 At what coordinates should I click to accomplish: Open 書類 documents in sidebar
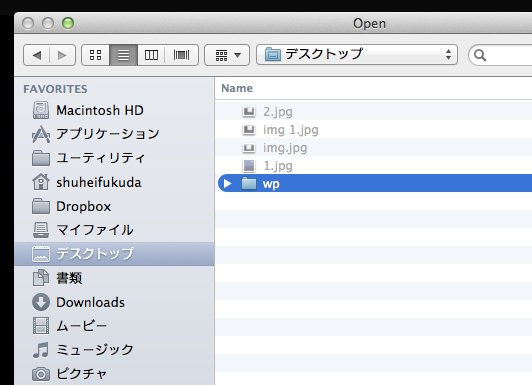(114, 278)
